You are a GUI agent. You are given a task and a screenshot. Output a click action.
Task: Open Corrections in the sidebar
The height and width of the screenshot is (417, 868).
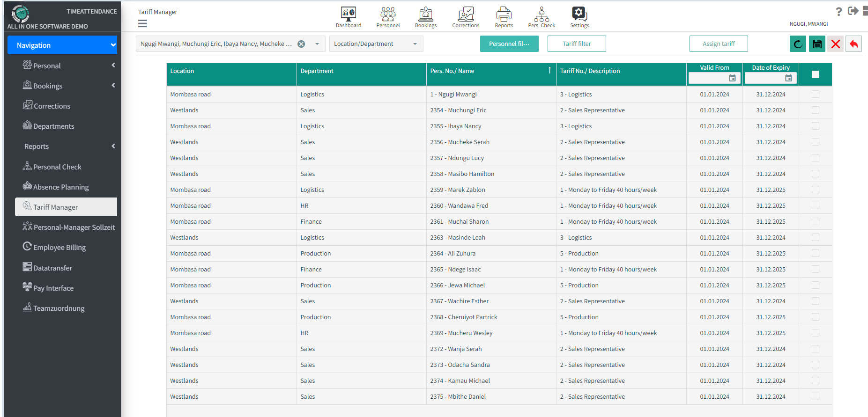(x=47, y=106)
